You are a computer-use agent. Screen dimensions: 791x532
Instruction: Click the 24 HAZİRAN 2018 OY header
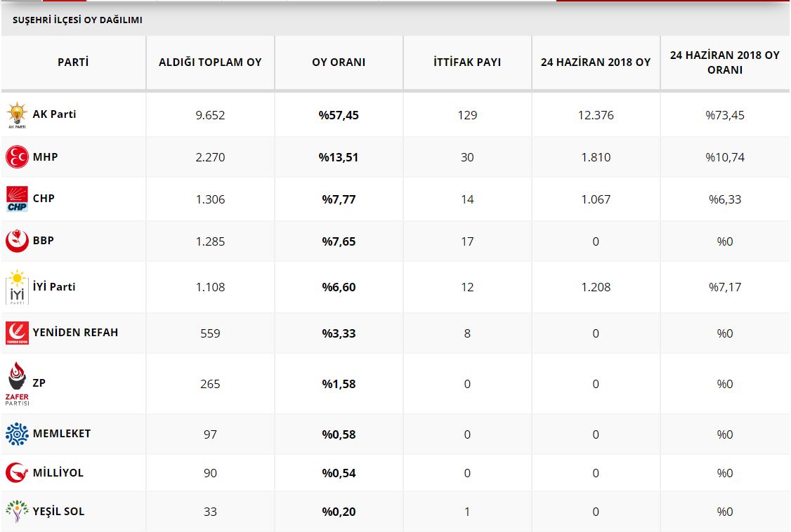[x=596, y=62]
